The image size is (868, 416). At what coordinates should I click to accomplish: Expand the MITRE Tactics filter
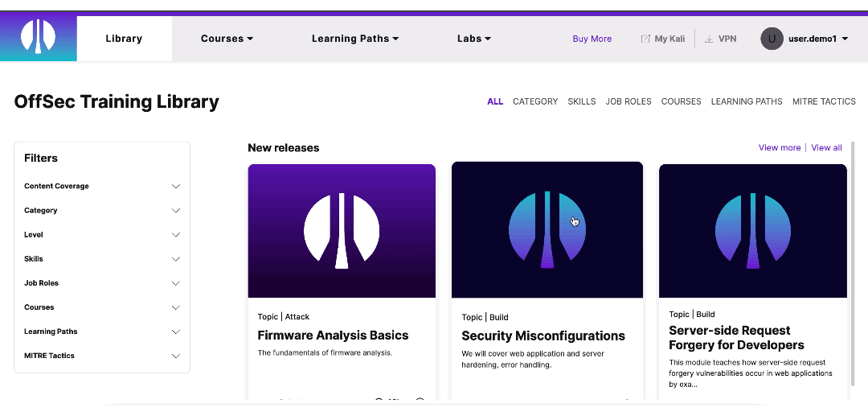pos(102,356)
